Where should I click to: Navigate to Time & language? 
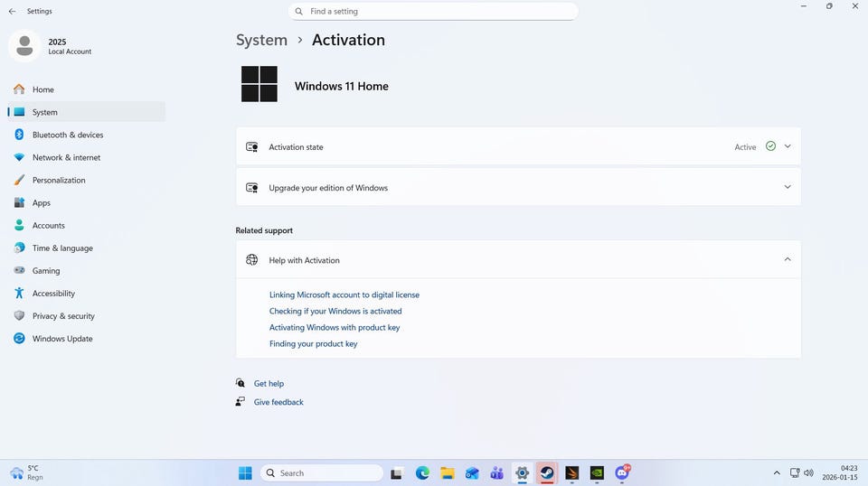(62, 248)
